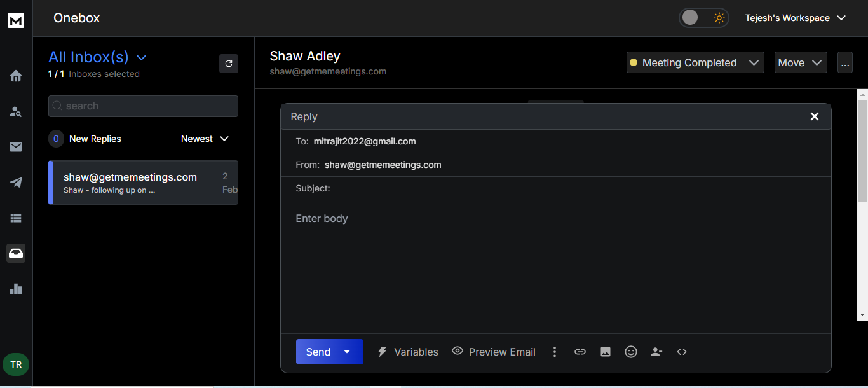Send the reply email
Screen dimensions: 868x388
[x=318, y=351]
